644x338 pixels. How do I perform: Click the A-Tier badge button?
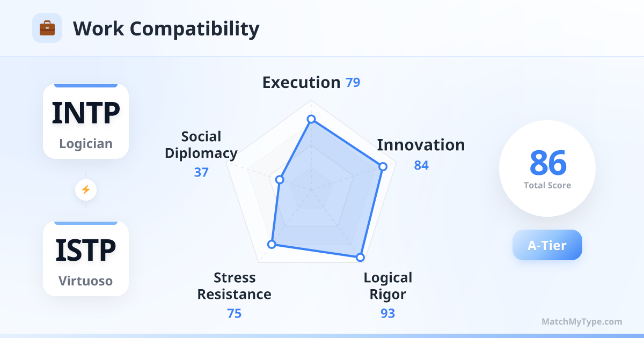pos(547,245)
